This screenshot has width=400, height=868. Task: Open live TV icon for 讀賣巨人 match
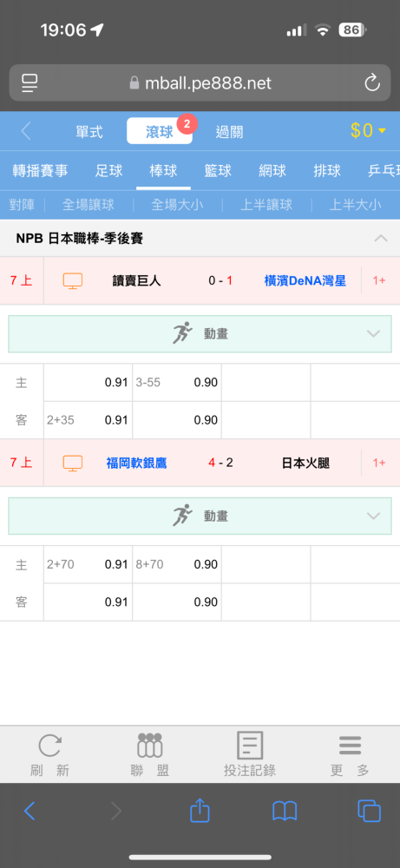[x=73, y=280]
